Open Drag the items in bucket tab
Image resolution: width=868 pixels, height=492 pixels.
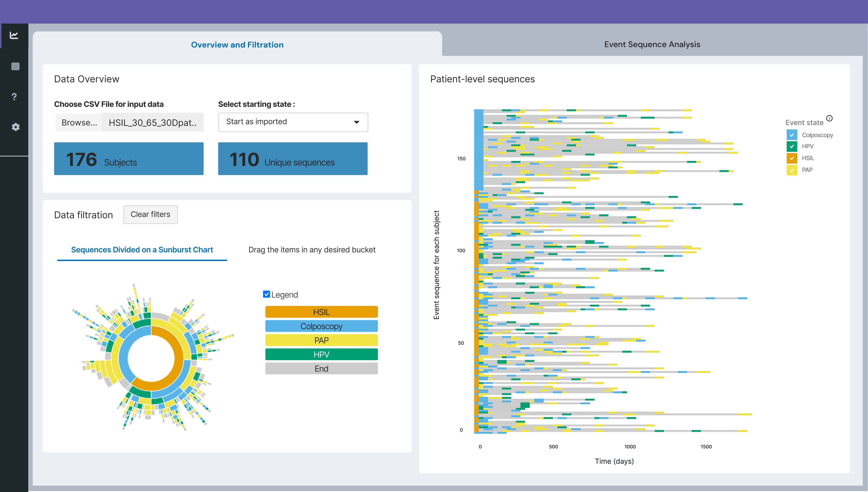(312, 250)
